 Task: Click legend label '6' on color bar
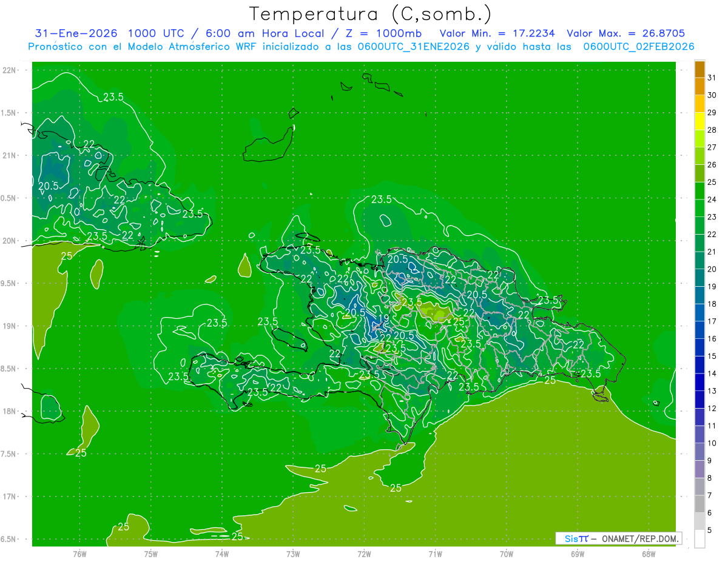(710, 513)
